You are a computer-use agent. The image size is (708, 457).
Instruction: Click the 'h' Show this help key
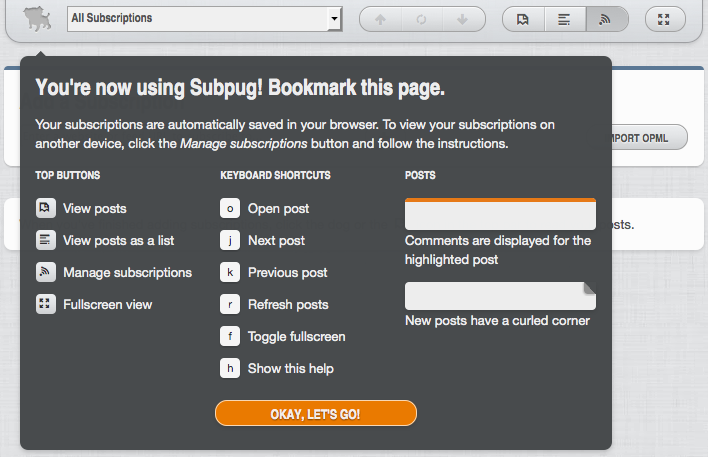pos(230,368)
